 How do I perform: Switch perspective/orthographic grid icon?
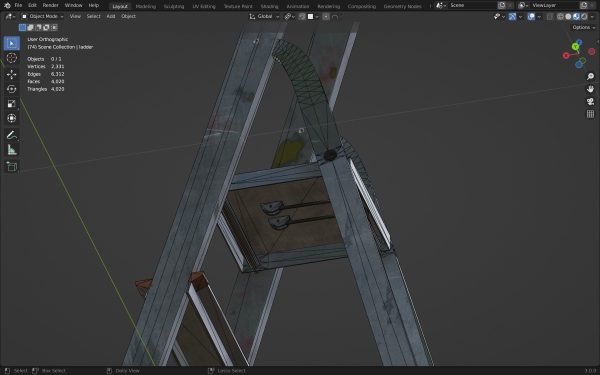590,114
